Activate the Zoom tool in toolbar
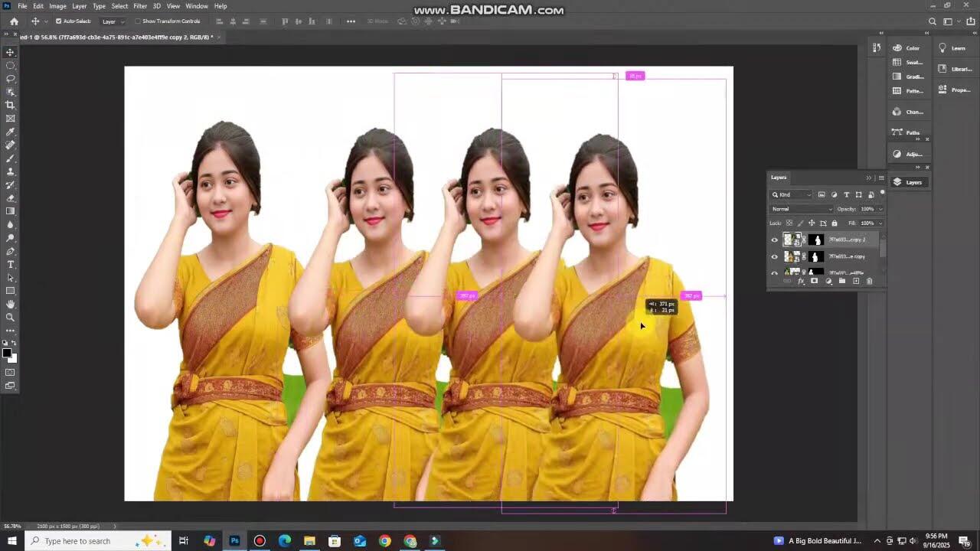This screenshot has height=551, width=980. tap(10, 317)
